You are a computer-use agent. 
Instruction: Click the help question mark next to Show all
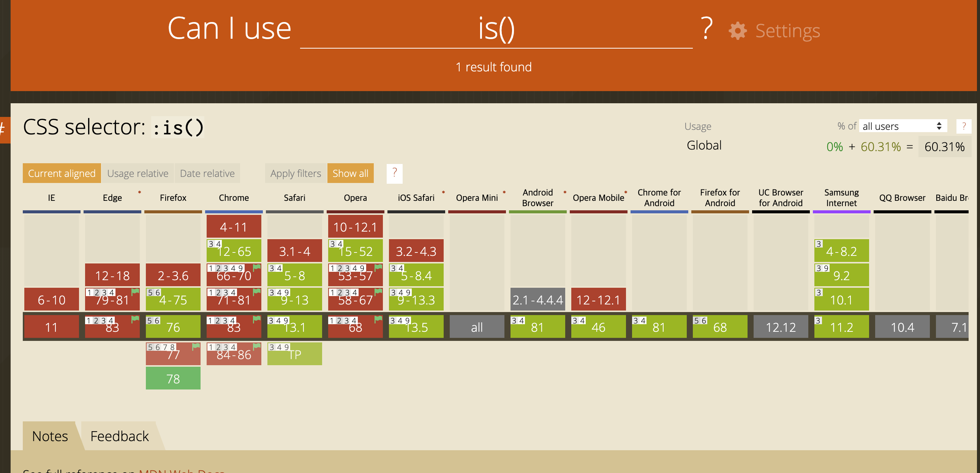(394, 173)
